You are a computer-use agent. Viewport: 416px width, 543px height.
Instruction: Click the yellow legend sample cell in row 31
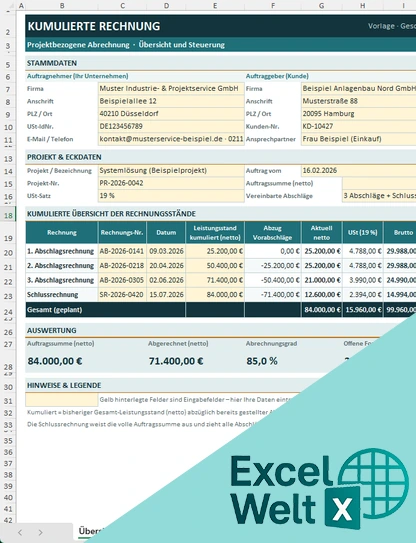62,400
